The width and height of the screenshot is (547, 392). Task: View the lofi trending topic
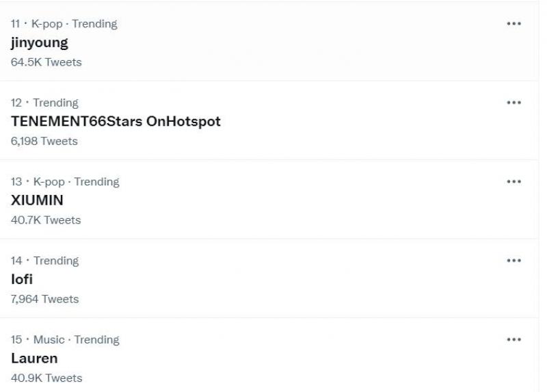[22, 279]
